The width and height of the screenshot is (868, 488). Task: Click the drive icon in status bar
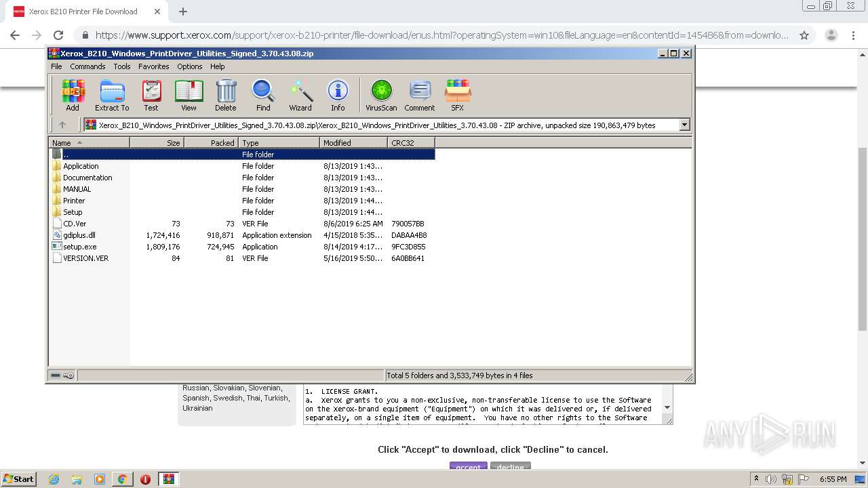click(x=56, y=375)
